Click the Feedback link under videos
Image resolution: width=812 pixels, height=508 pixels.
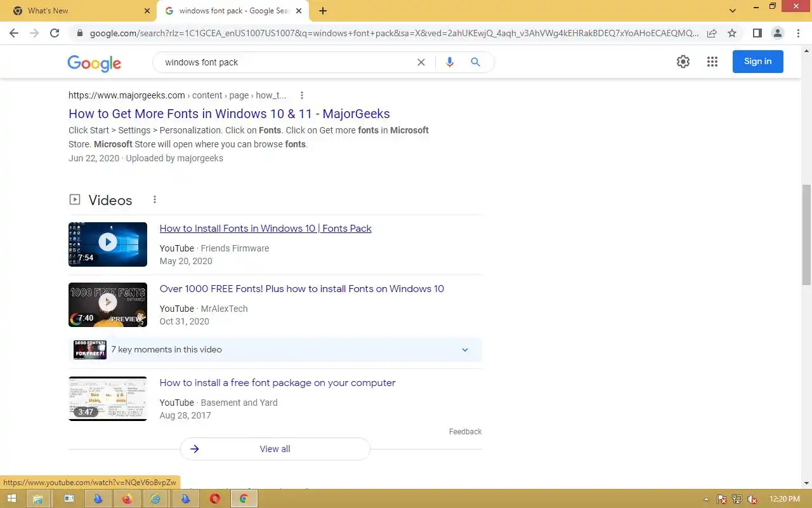pos(465,432)
